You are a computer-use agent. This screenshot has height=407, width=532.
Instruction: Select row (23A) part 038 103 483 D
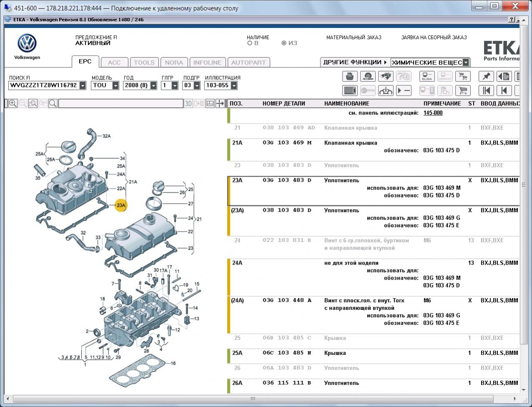373,221
